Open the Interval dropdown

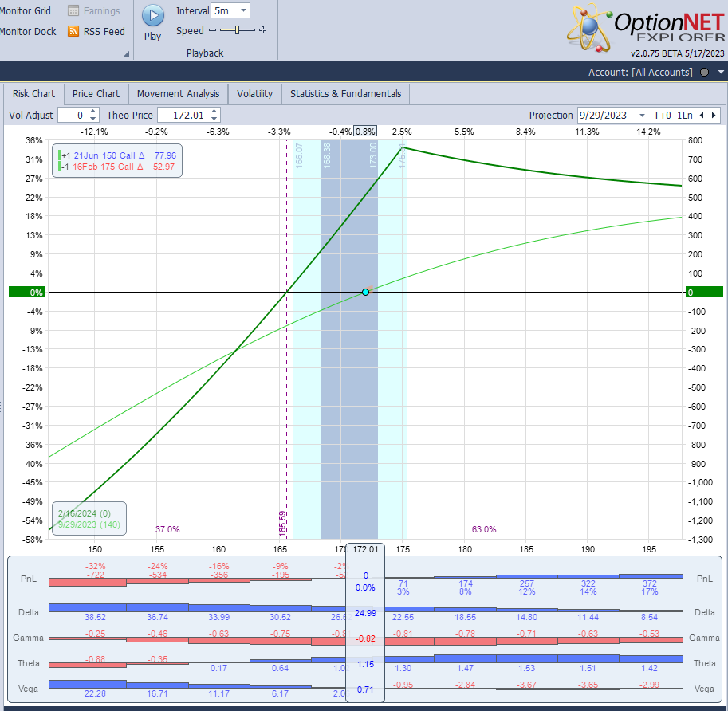[243, 10]
